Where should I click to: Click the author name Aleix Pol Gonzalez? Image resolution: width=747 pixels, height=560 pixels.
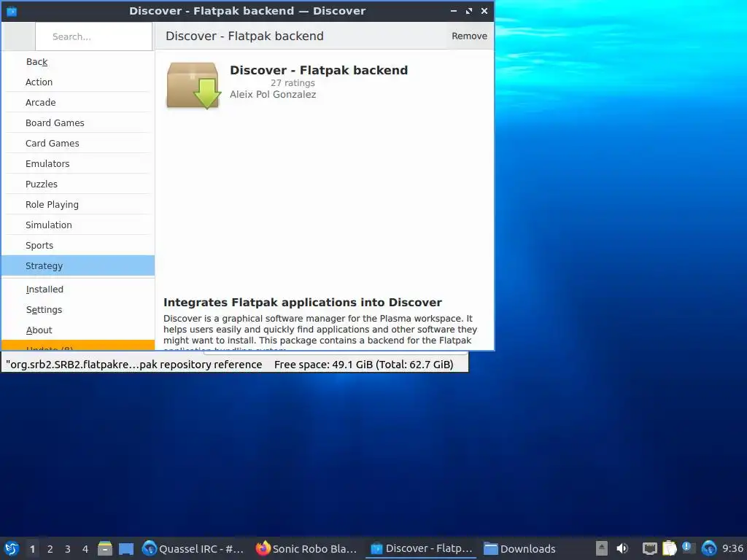[273, 94]
